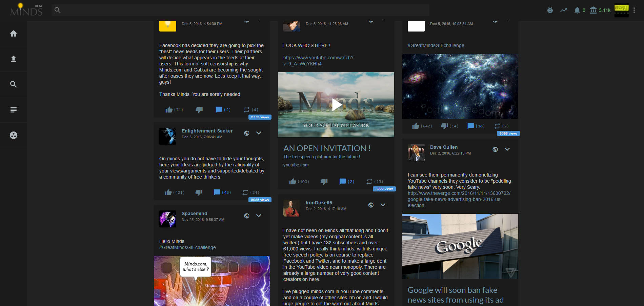
Task: Downvote the Open Invitation post
Action: click(x=324, y=182)
